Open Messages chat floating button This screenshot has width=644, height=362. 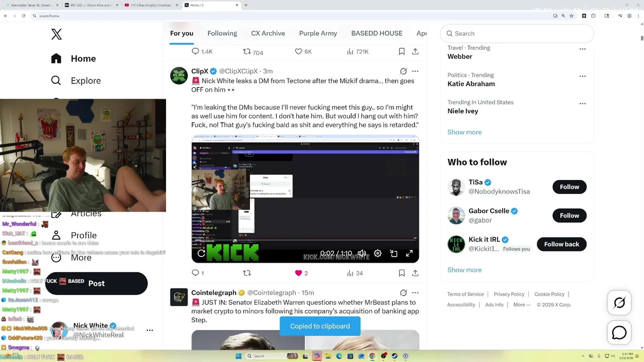pos(619,332)
